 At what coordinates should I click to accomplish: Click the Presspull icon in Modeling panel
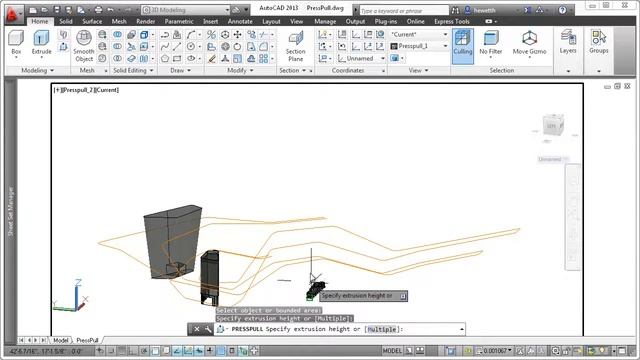click(x=63, y=47)
